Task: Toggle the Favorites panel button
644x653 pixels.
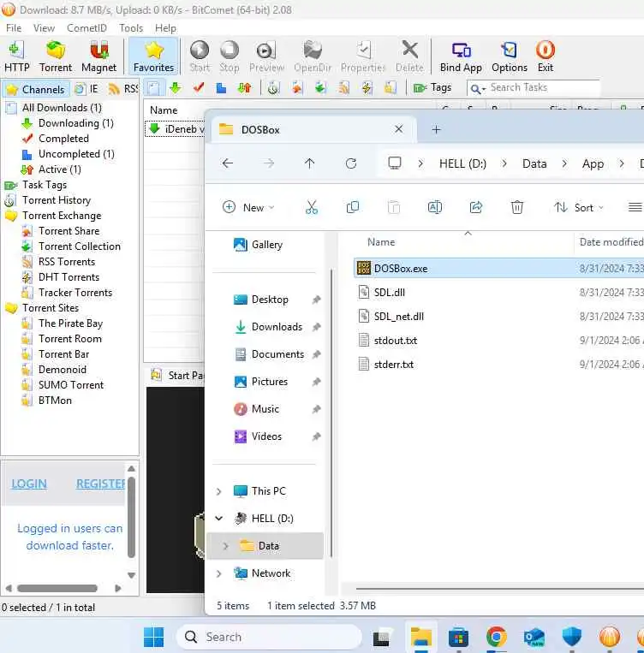Action: (x=153, y=56)
